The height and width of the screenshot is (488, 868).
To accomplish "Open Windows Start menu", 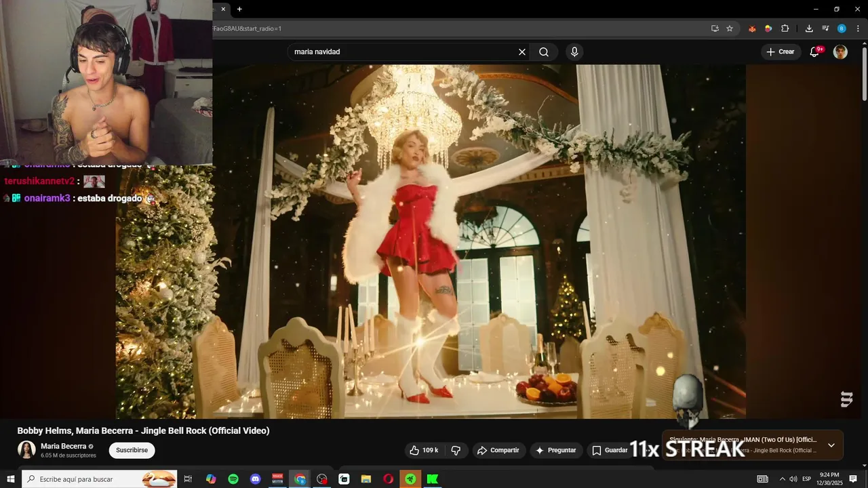I will point(10,479).
